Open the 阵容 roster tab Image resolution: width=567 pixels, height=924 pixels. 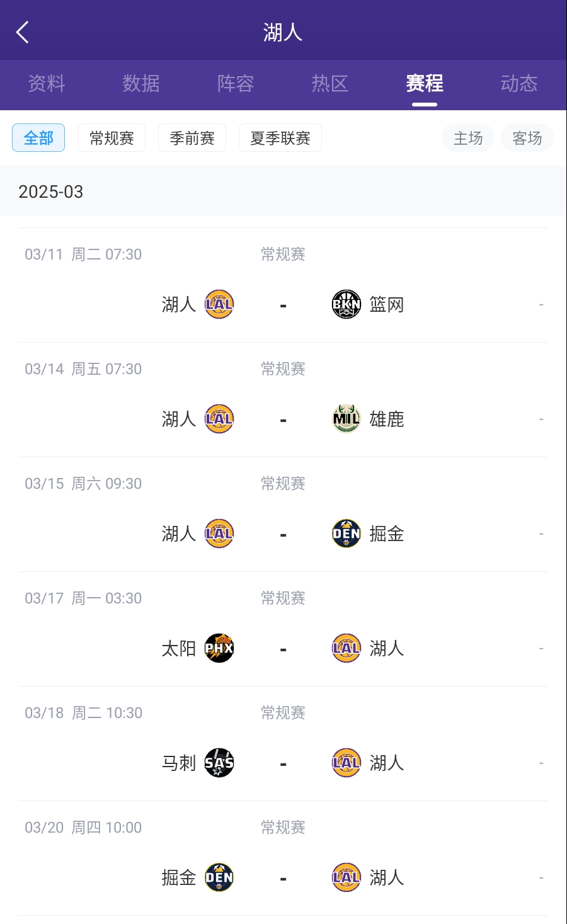pos(236,84)
